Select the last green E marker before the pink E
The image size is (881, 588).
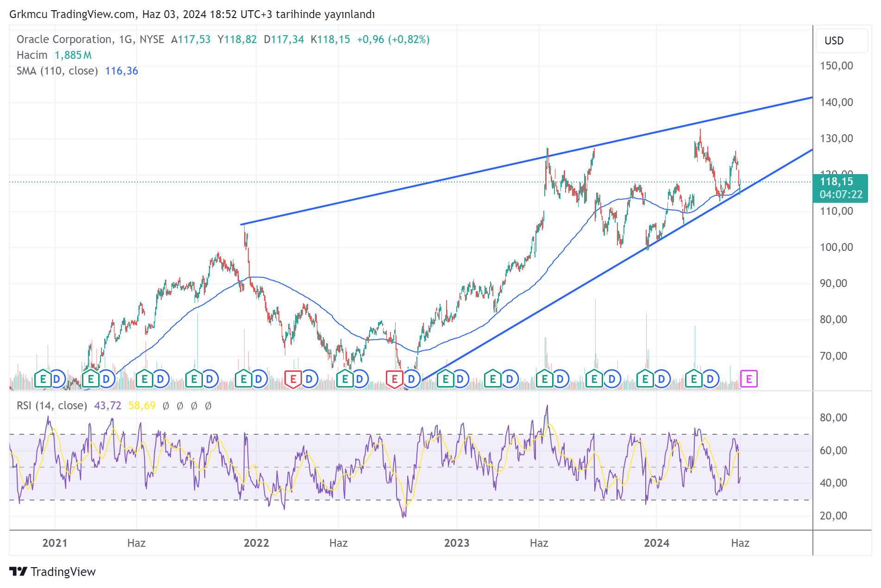pyautogui.click(x=693, y=379)
